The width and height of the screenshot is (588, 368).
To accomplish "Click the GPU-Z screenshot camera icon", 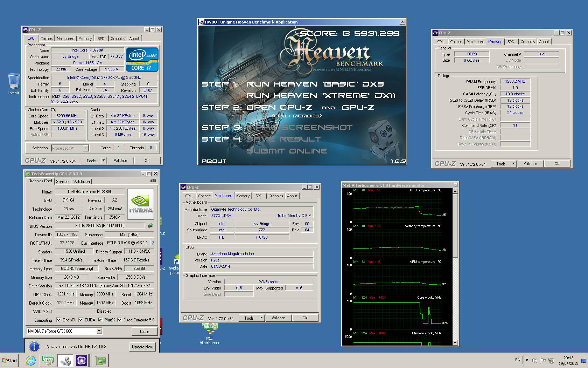I will pos(153,181).
